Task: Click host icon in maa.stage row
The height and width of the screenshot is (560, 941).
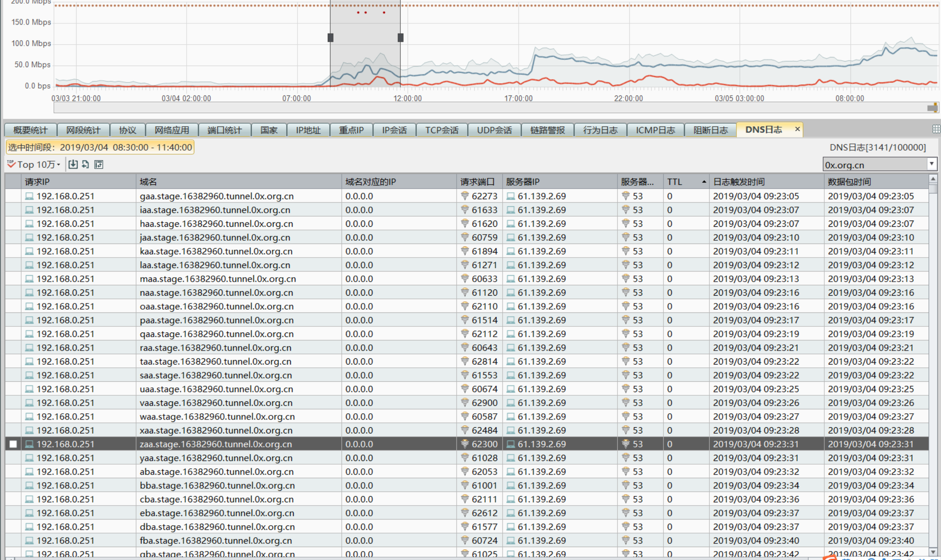Action: pos(29,278)
